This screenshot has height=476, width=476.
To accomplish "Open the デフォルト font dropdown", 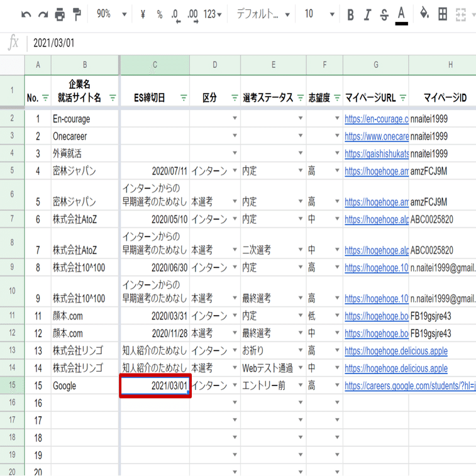I will (263, 14).
